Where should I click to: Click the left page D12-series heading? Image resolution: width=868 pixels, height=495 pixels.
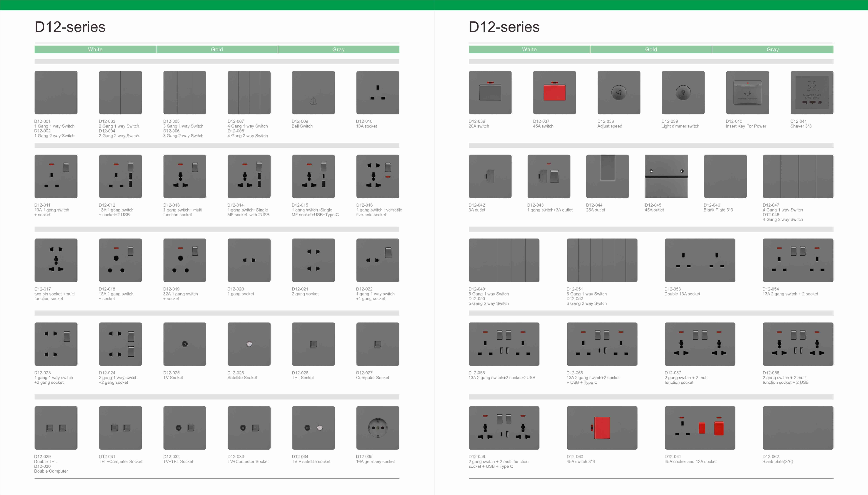(x=70, y=27)
